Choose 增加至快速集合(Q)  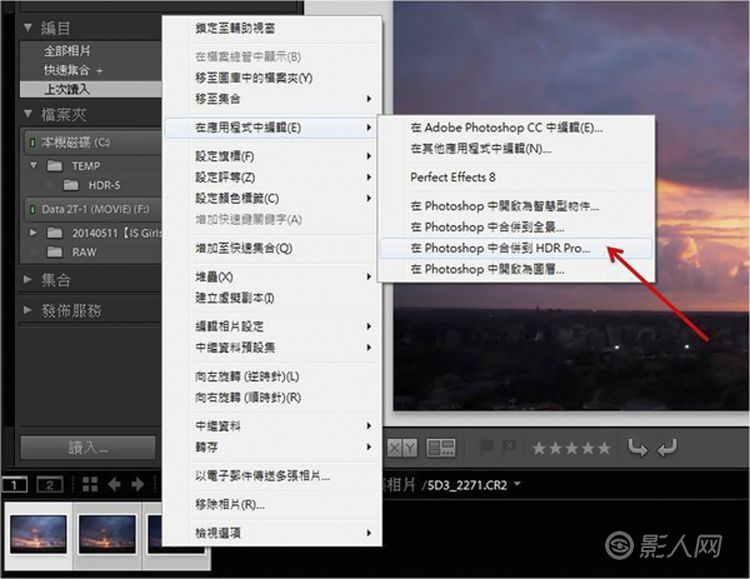[272, 248]
